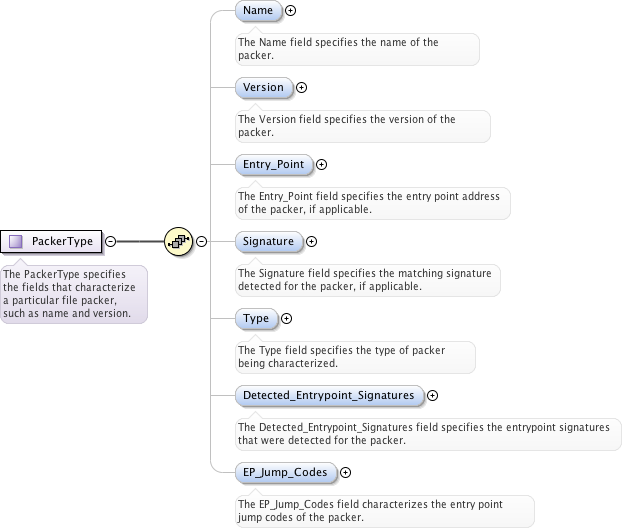The width and height of the screenshot is (629, 531).
Task: Select the EP_Jump_Codes element node
Action: 284,472
